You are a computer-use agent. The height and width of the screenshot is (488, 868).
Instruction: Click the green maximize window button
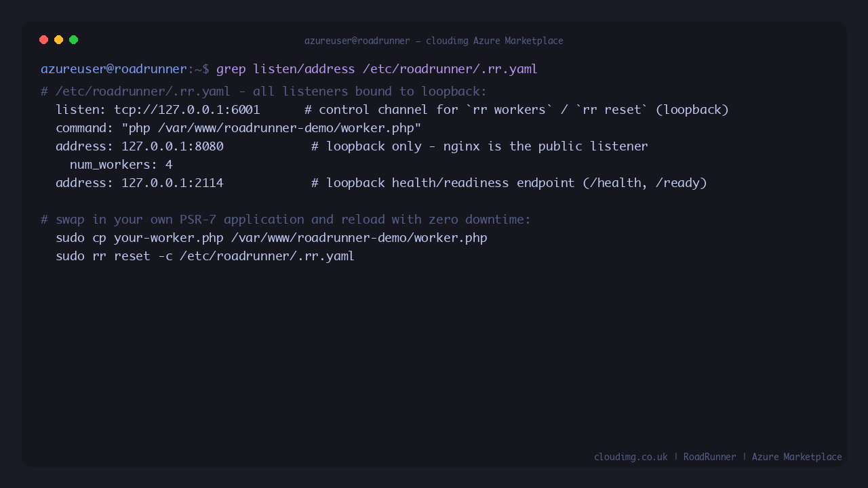pyautogui.click(x=74, y=40)
